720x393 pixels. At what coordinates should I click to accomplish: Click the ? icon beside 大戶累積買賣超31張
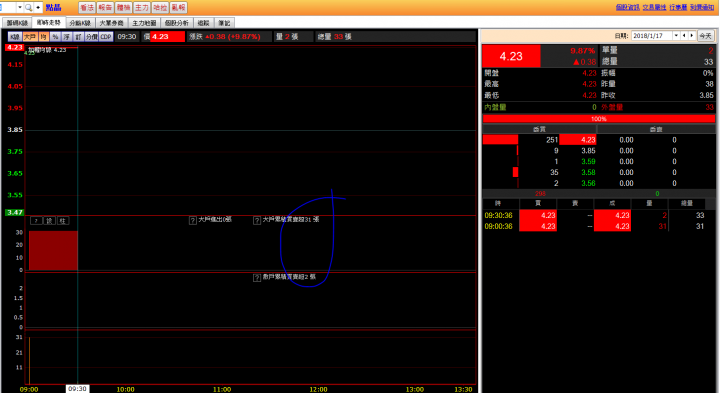(257, 220)
